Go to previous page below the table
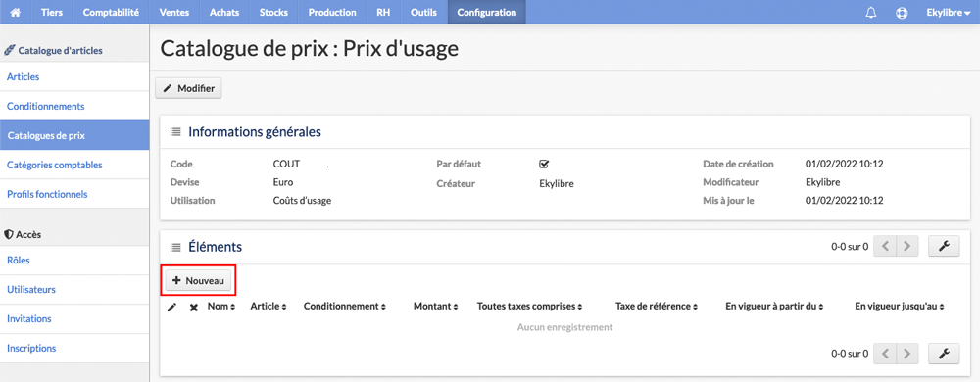Viewport: 980px width, 382px height. click(884, 354)
